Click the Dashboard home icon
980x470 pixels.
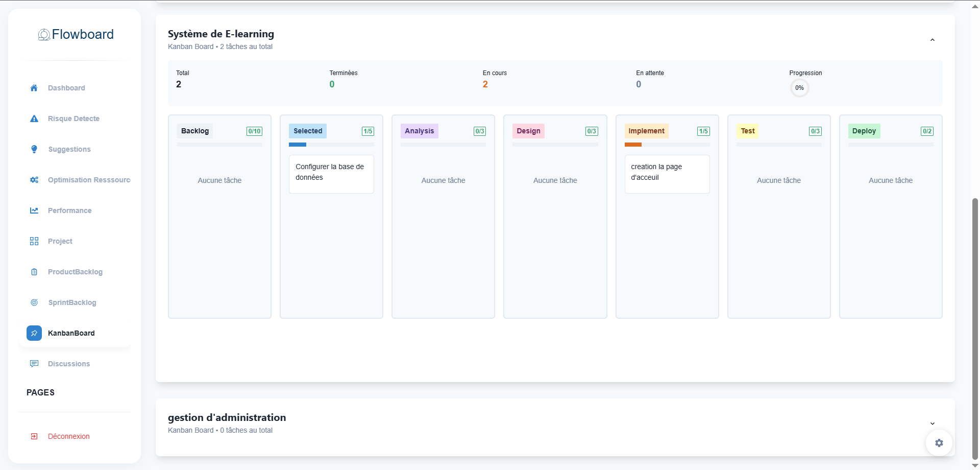click(x=34, y=88)
